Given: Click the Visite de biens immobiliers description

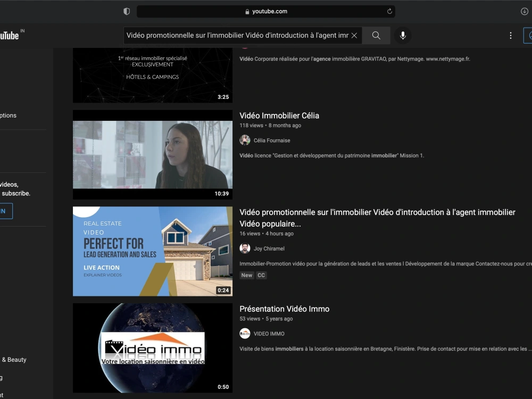Looking at the screenshot, I should (x=385, y=349).
